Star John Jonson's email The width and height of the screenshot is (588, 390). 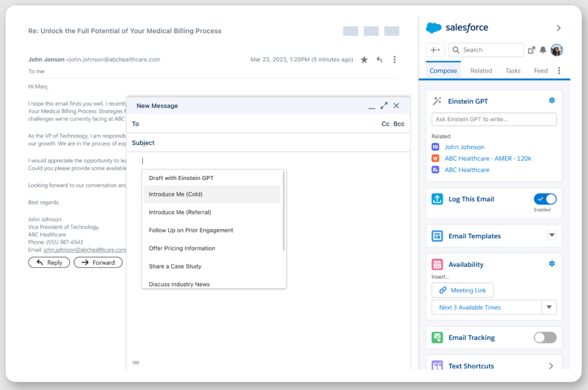[x=364, y=59]
